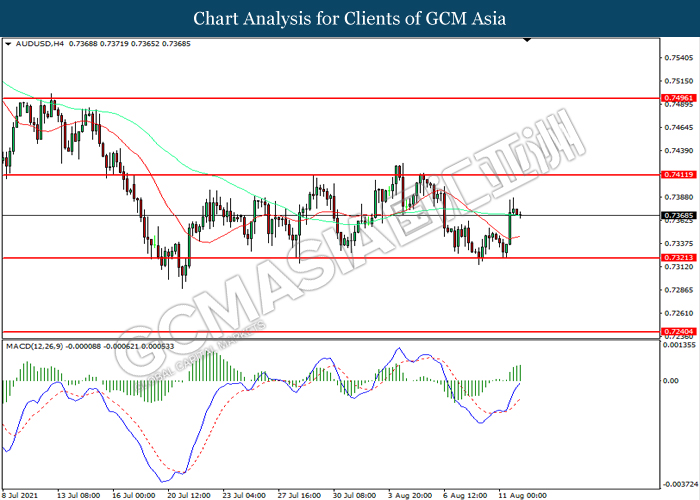The image size is (700, 500).
Task: Click the chart title mentioning GCM Asia
Action: tap(349, 18)
